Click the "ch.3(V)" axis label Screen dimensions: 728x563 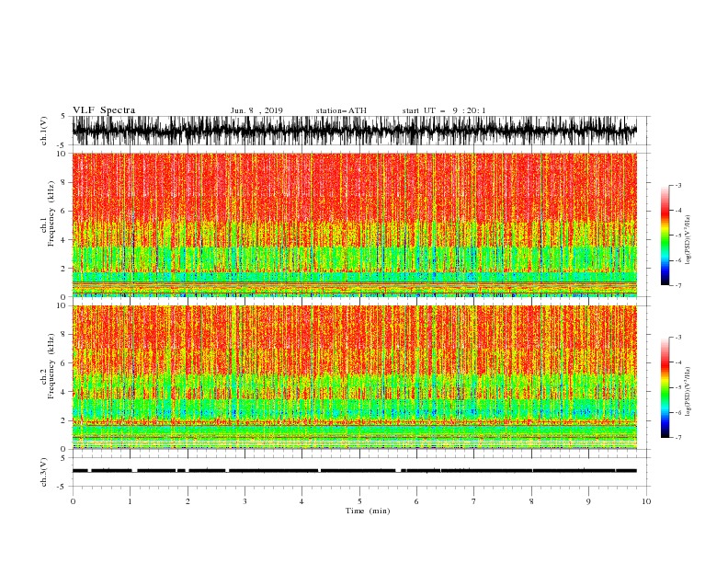[x=44, y=472]
